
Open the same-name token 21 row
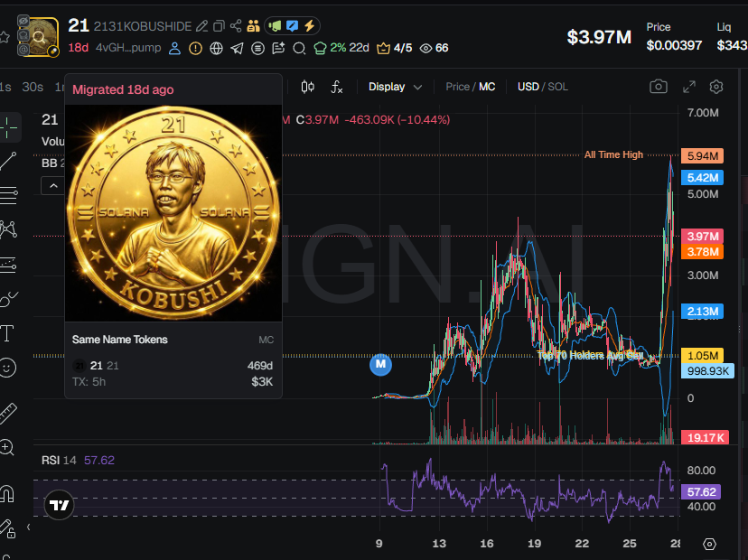click(173, 374)
